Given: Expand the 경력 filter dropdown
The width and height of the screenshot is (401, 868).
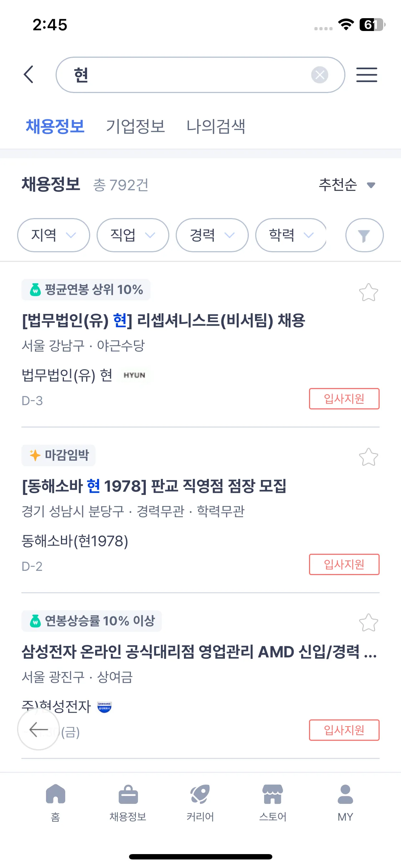Looking at the screenshot, I should click(x=212, y=235).
